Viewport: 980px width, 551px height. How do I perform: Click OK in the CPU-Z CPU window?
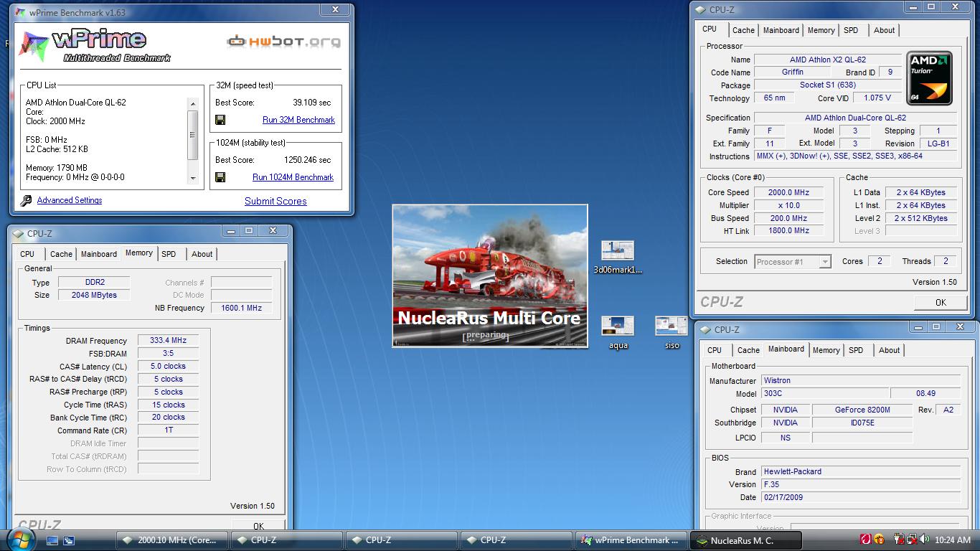pyautogui.click(x=941, y=303)
